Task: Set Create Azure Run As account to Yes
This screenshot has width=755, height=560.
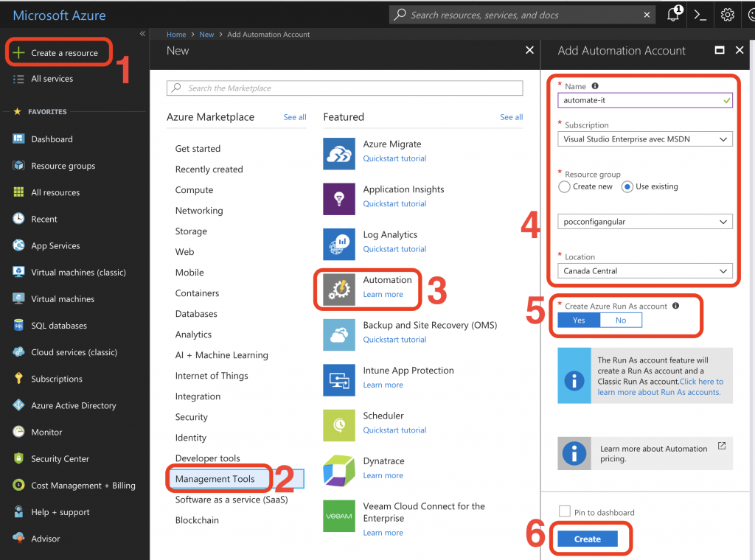Action: pyautogui.click(x=579, y=321)
